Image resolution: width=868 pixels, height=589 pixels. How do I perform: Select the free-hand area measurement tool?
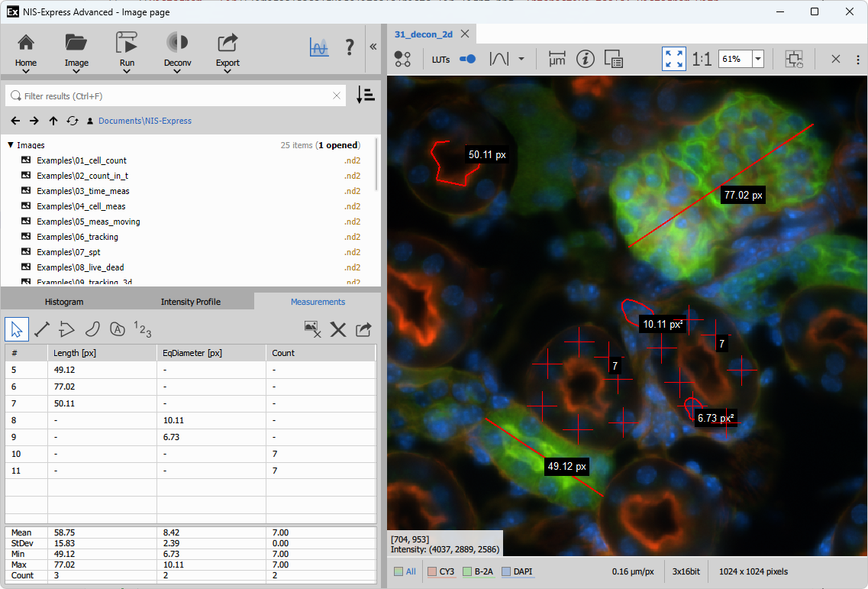(92, 328)
